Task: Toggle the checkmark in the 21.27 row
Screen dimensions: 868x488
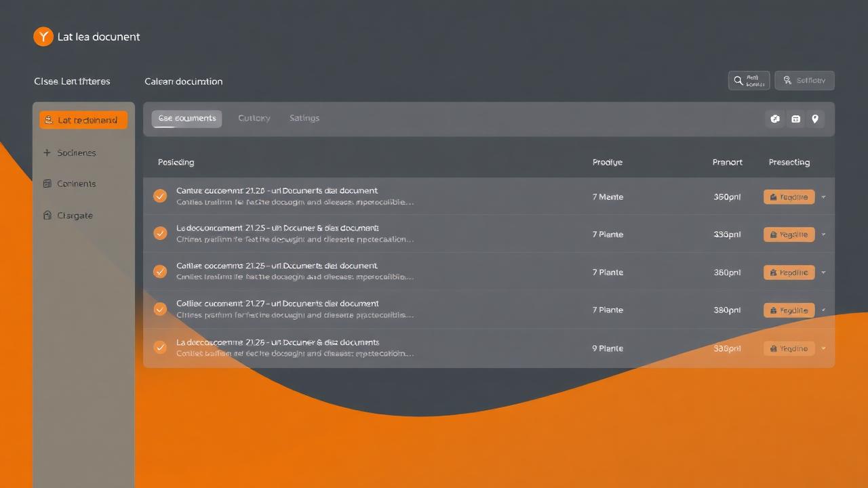Action: pos(160,309)
